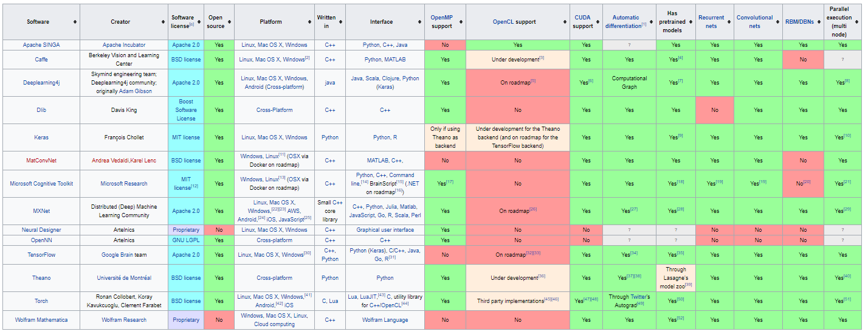
Task: Sort by Parallel execution column icon
Action: pyautogui.click(x=858, y=22)
